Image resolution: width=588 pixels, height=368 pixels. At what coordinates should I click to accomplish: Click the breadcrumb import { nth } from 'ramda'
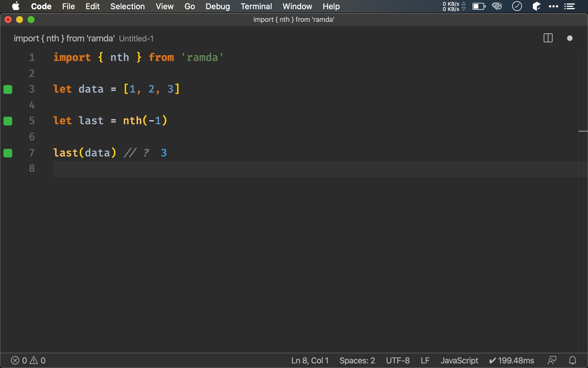[64, 38]
